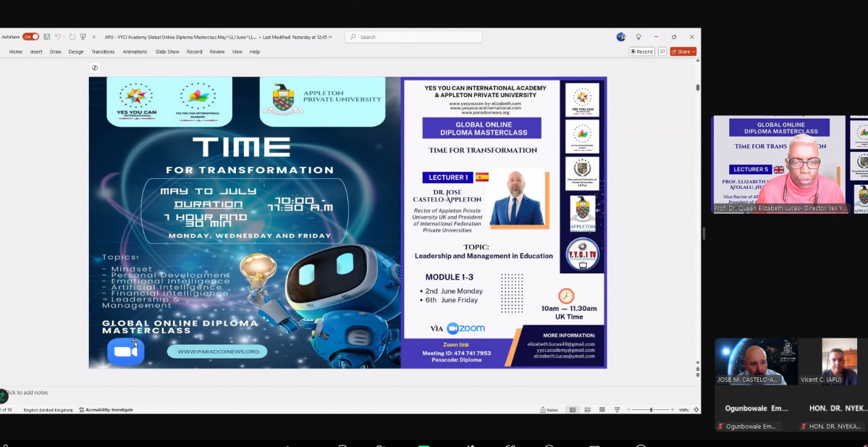868x447 pixels.
Task: Click the zoom out minus button
Action: [x=628, y=410]
